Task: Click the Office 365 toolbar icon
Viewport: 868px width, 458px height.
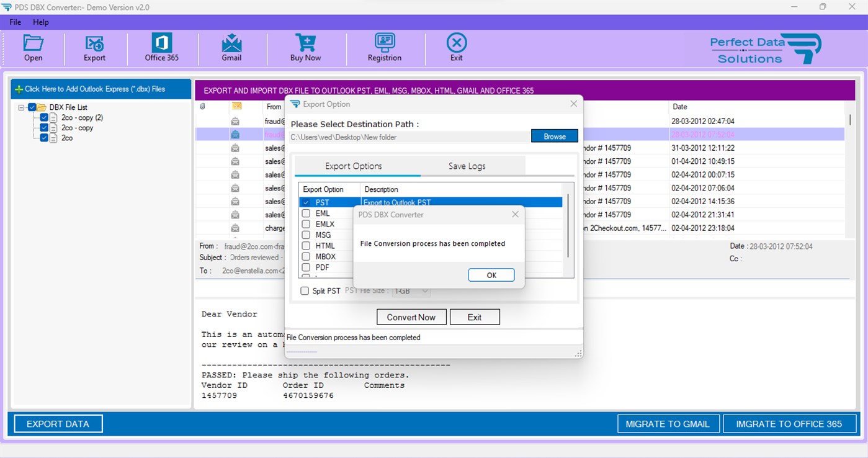Action: 161,48
